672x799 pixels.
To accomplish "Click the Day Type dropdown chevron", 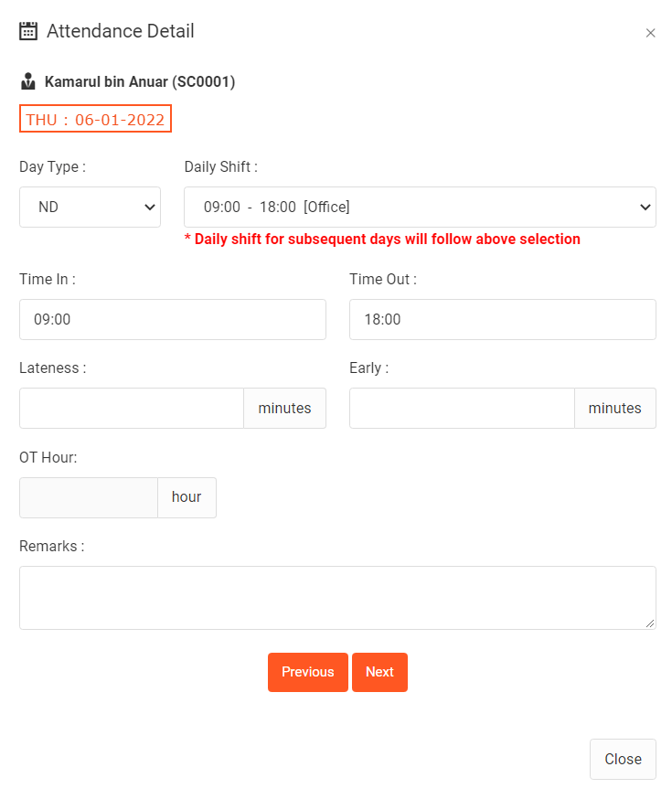I will pyautogui.click(x=149, y=207).
